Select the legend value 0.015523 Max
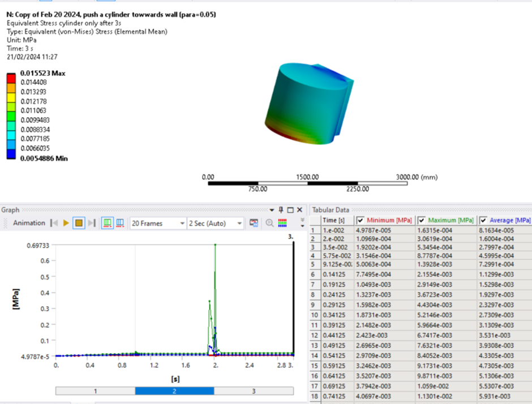 point(43,73)
